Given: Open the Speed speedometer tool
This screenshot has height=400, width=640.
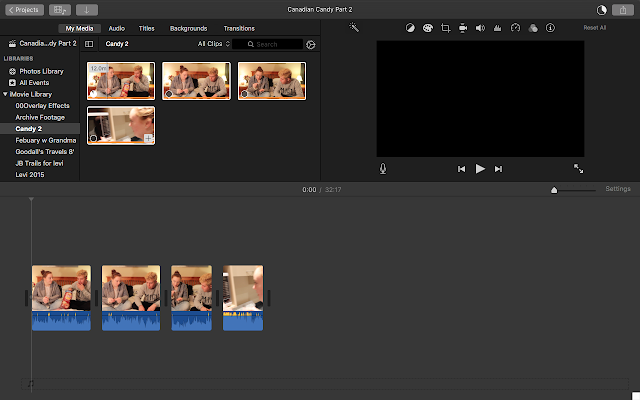Looking at the screenshot, I should (x=516, y=28).
